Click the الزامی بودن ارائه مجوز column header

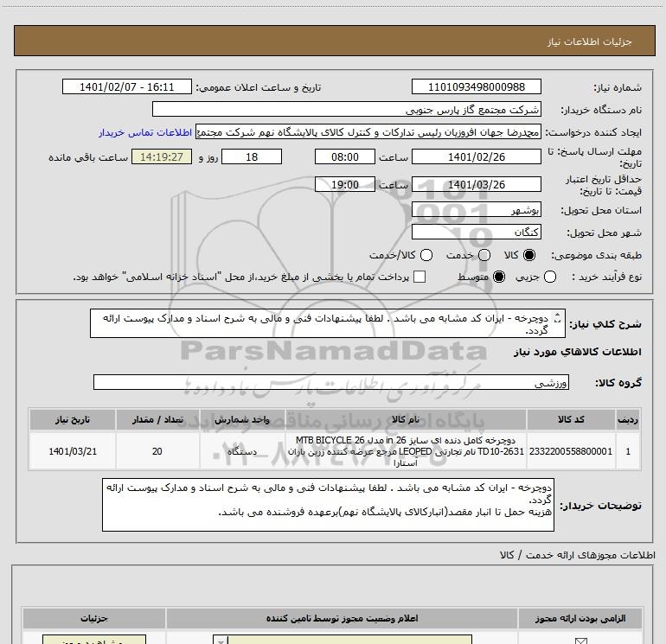(580, 618)
